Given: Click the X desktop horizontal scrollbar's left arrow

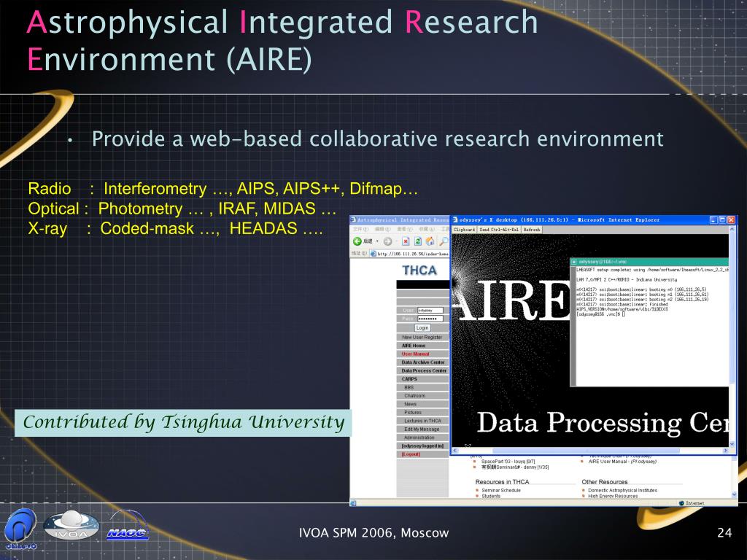Looking at the screenshot, I should click(x=454, y=450).
